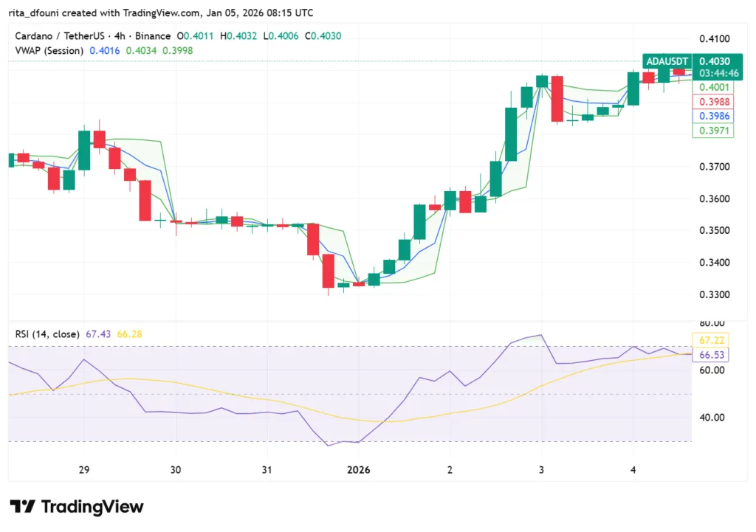The height and width of the screenshot is (532, 756).
Task: Click the 60.00 level on the RSI scale
Action: coord(711,370)
